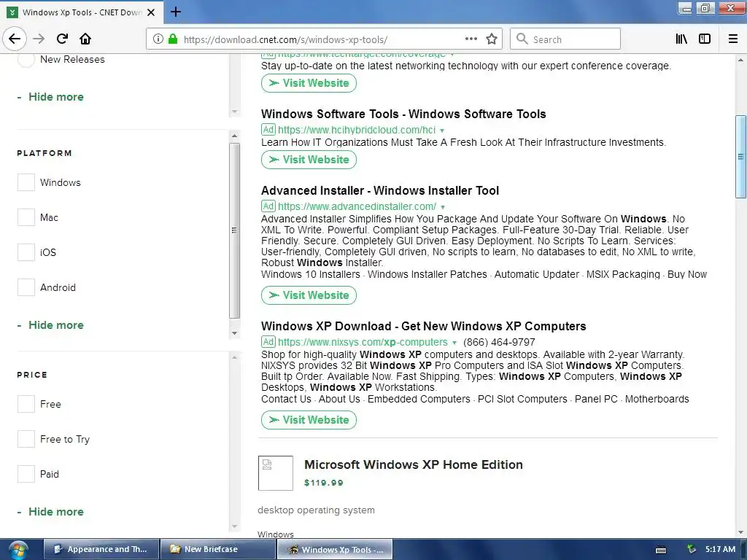Image resolution: width=747 pixels, height=560 pixels.
Task: Select the New Releases radio button
Action: pyautogui.click(x=26, y=60)
